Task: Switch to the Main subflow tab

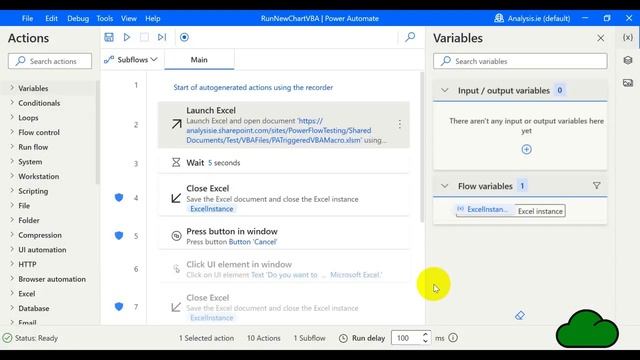Action: pyautogui.click(x=199, y=60)
